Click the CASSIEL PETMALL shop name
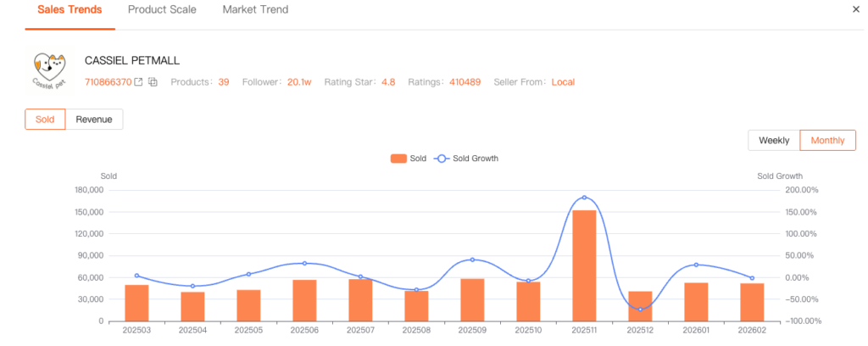This screenshot has width=868, height=346. [132, 61]
